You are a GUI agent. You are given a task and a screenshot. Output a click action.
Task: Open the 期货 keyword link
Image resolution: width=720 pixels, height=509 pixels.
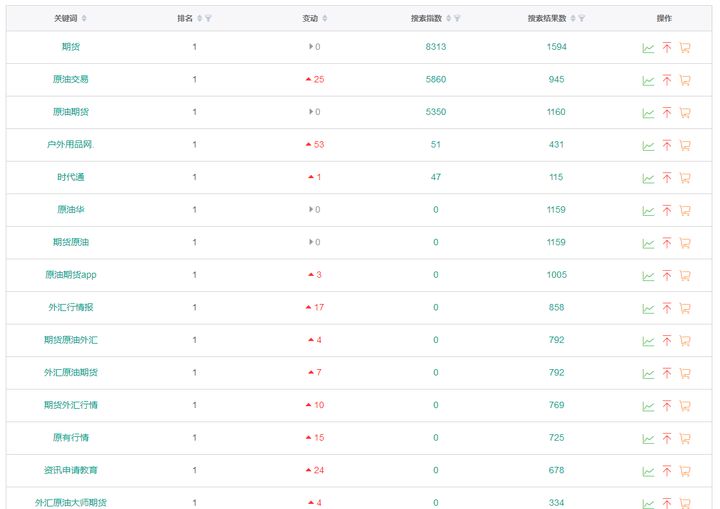pos(71,46)
